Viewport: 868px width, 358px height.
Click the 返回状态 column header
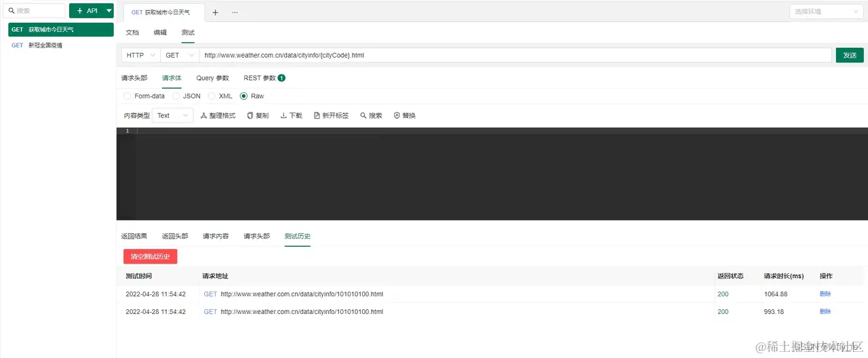click(730, 276)
